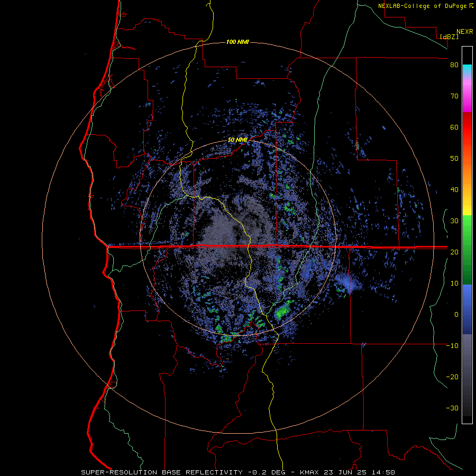Click the 30 value on the dBZ scale
Viewport: 476px width, 476px height.
(x=454, y=221)
